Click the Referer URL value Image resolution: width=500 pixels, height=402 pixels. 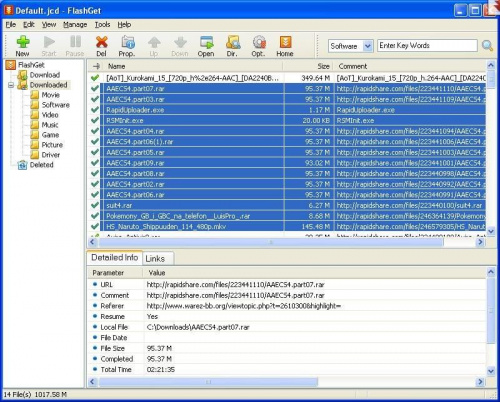(244, 306)
